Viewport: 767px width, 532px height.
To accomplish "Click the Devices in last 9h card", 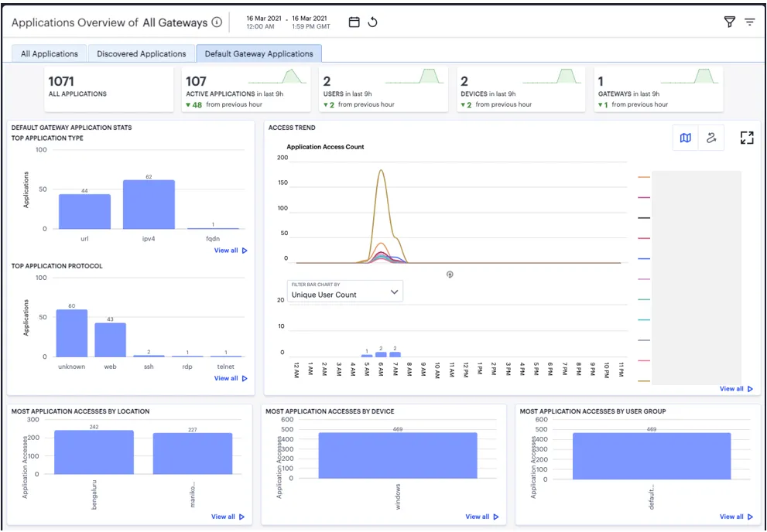I will pos(521,90).
